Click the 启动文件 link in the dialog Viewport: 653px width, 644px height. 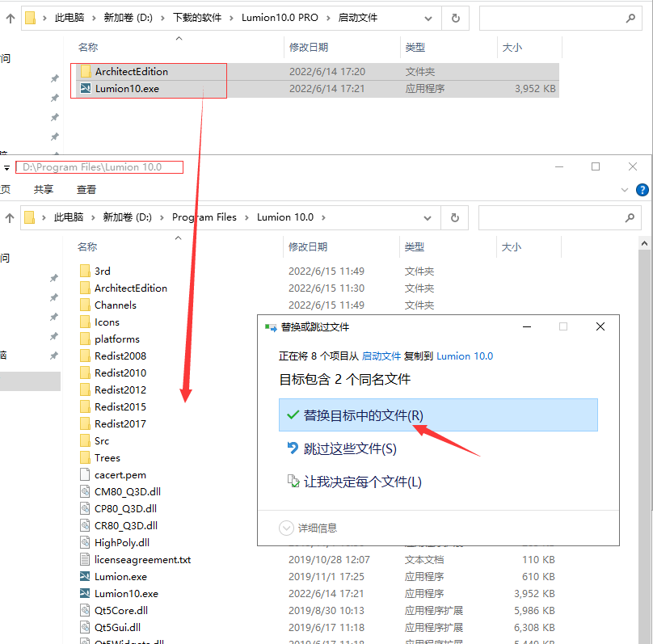pyautogui.click(x=381, y=356)
